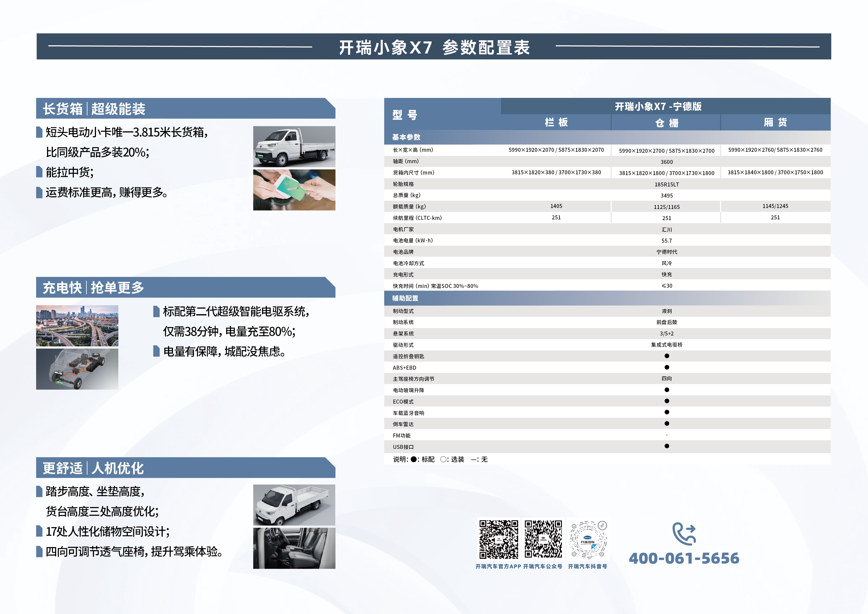Viewport: 868px width, 614px height.
Task: Click the title 开瑞小象X7 参数配置表
Action: pyautogui.click(x=434, y=48)
